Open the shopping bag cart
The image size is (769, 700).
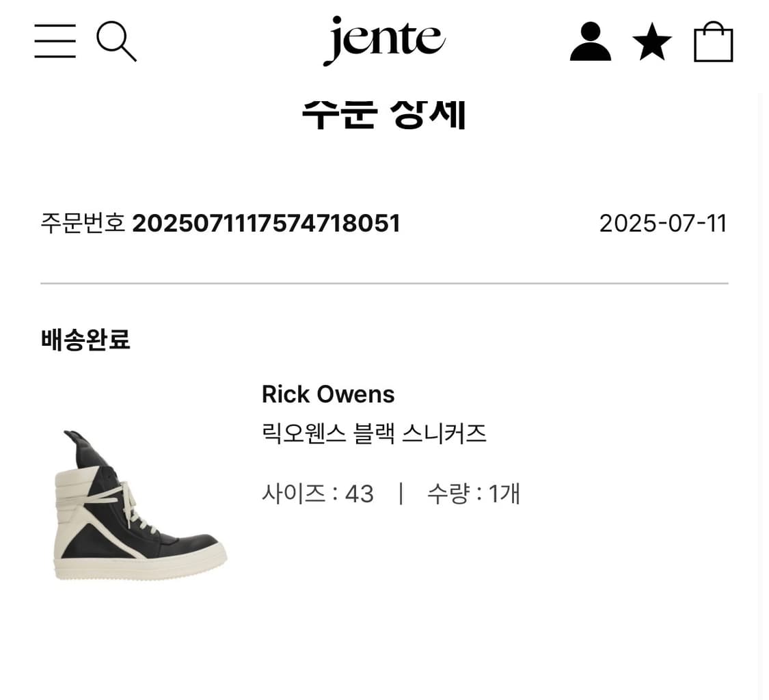click(713, 41)
